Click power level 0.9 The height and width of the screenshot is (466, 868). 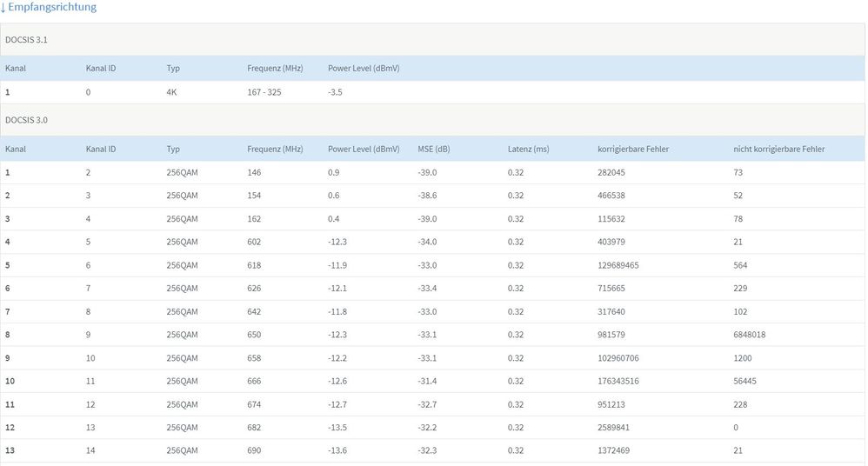(334, 173)
